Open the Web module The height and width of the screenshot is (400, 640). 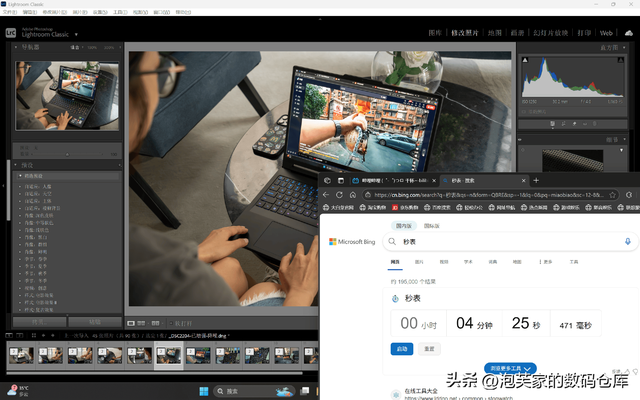[x=606, y=33]
